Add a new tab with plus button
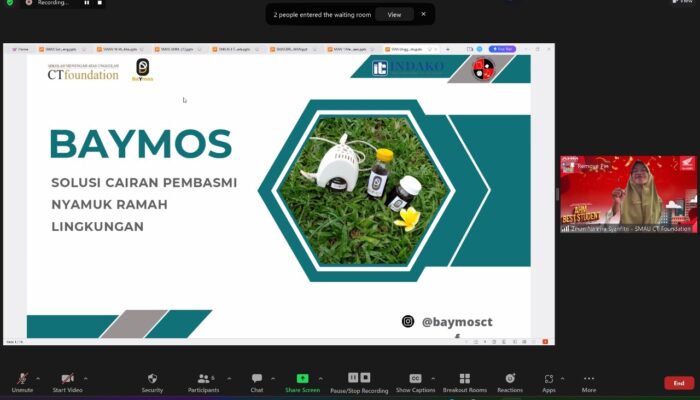Screen dimensions: 700x400 tap(448, 49)
